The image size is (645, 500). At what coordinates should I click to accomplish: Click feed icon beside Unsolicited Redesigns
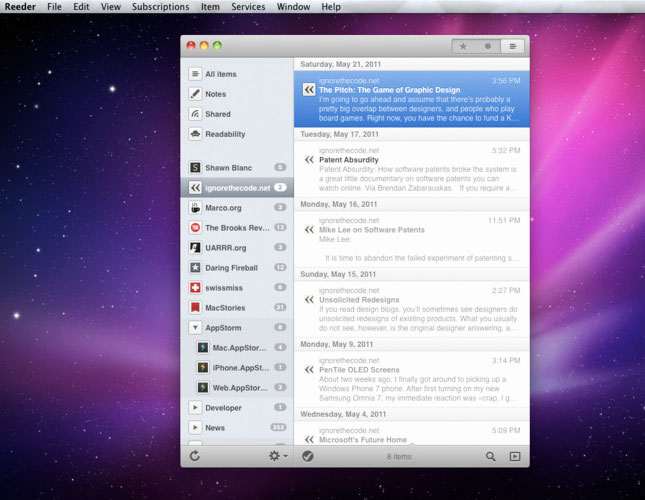pos(309,300)
